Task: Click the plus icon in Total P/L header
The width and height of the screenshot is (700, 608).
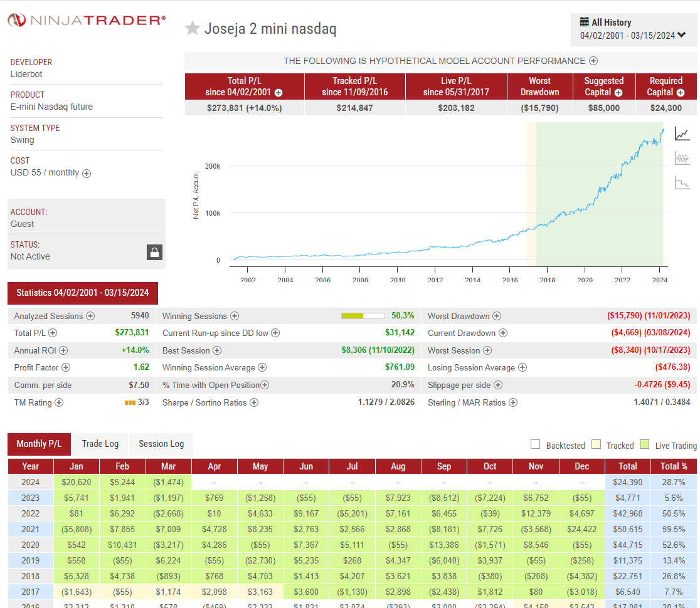Action: 278,93
